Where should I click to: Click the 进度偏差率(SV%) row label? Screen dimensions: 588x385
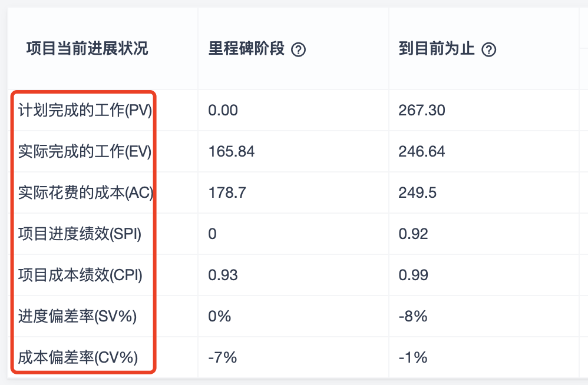(x=78, y=316)
